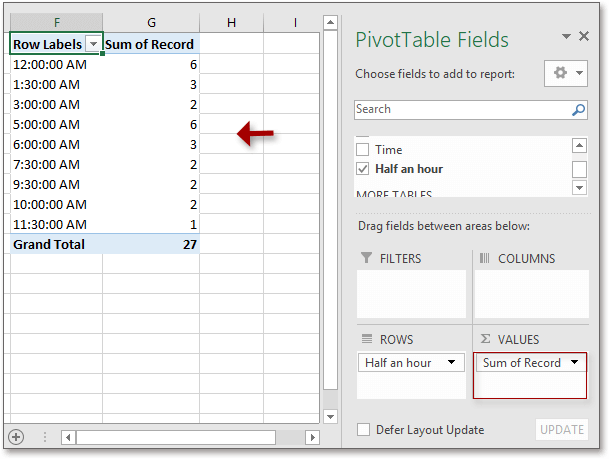Open the task pane options arrow
Screen dimensions: 609x459
point(566,37)
